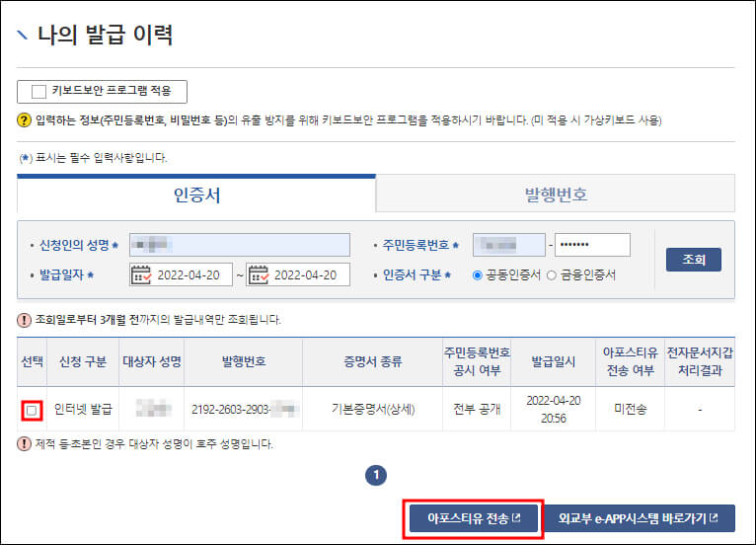Image resolution: width=756 pixels, height=545 pixels.
Task: Click the yellow question mark help icon
Action: [x=24, y=120]
